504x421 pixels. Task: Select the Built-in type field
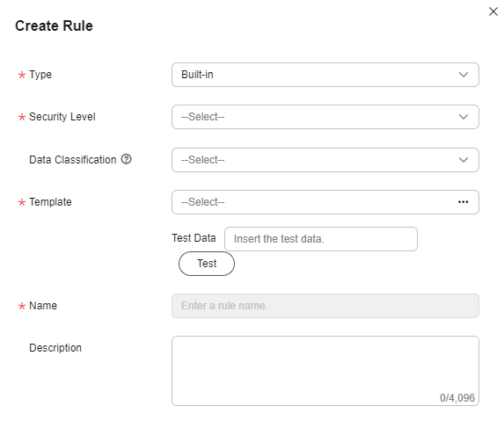325,75
